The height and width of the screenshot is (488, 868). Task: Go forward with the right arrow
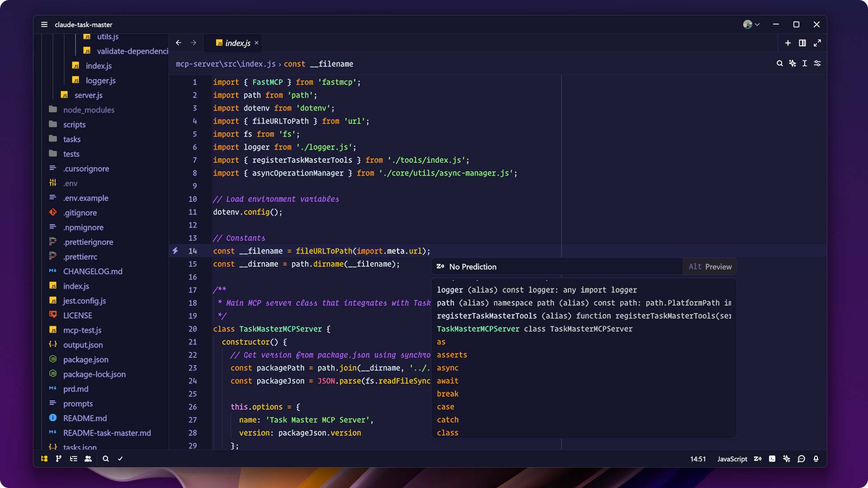click(x=193, y=43)
